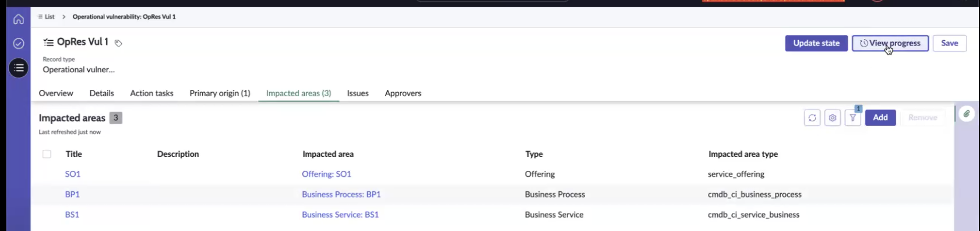This screenshot has width=980, height=231.
Task: Click the Impacted area type column header
Action: click(x=743, y=154)
